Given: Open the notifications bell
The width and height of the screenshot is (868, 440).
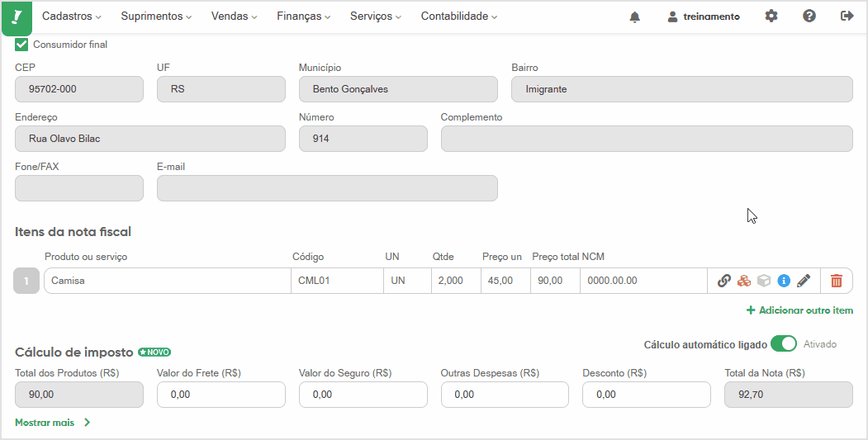Looking at the screenshot, I should click(635, 17).
